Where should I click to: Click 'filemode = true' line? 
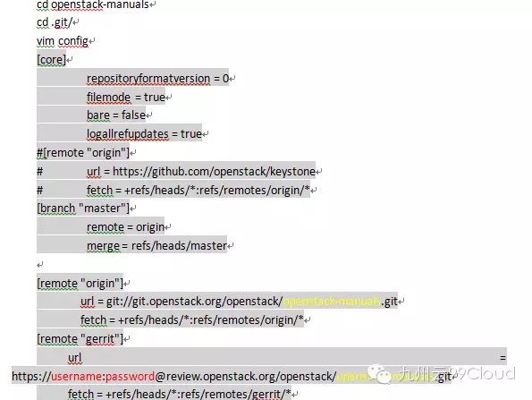pos(126,98)
